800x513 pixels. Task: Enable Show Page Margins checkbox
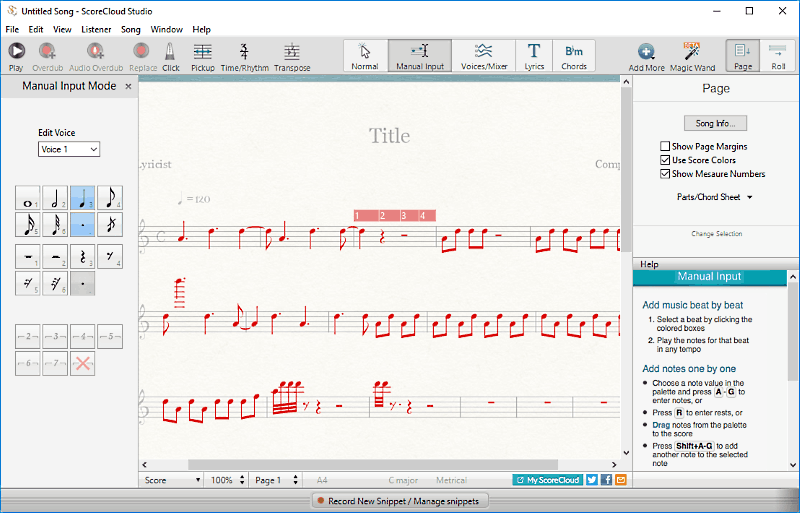665,146
